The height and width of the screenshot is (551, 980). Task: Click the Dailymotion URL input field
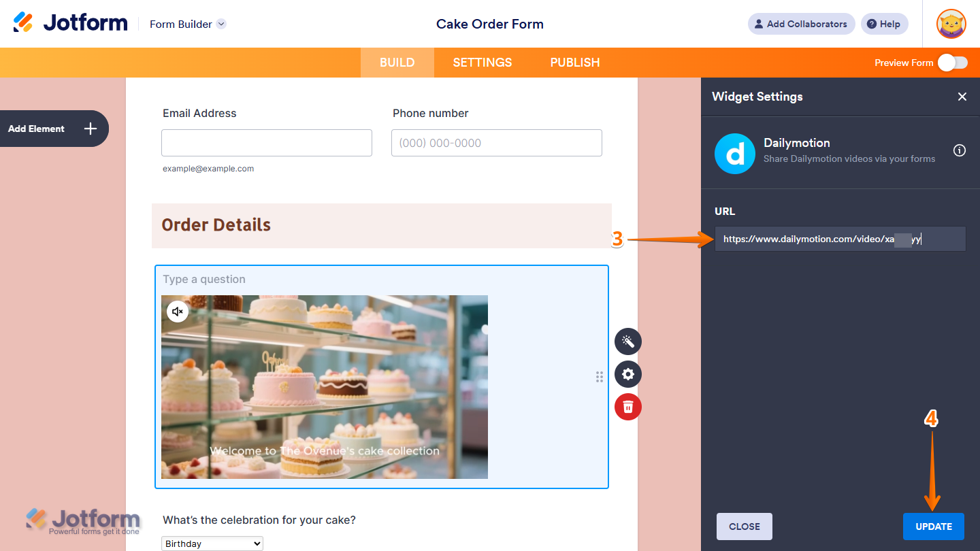point(840,239)
